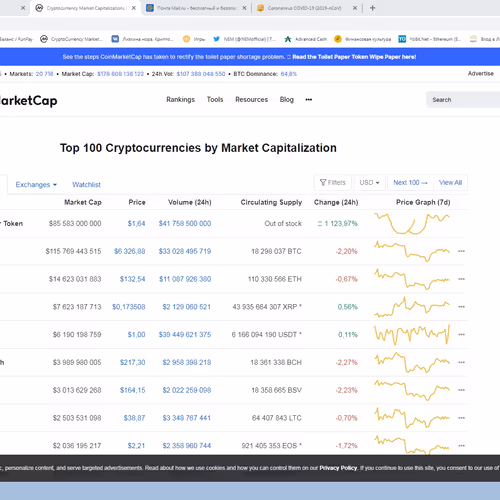Click the View All button
The height and width of the screenshot is (500, 500).
450,182
